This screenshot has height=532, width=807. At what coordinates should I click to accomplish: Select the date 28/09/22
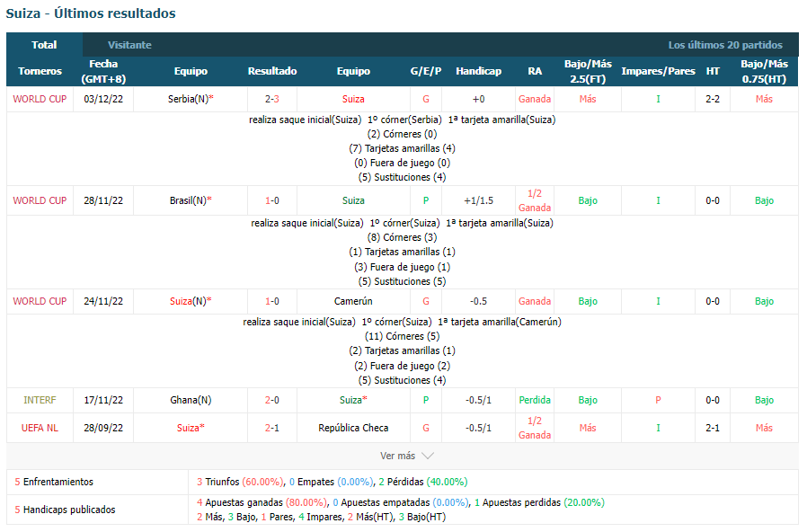103,428
